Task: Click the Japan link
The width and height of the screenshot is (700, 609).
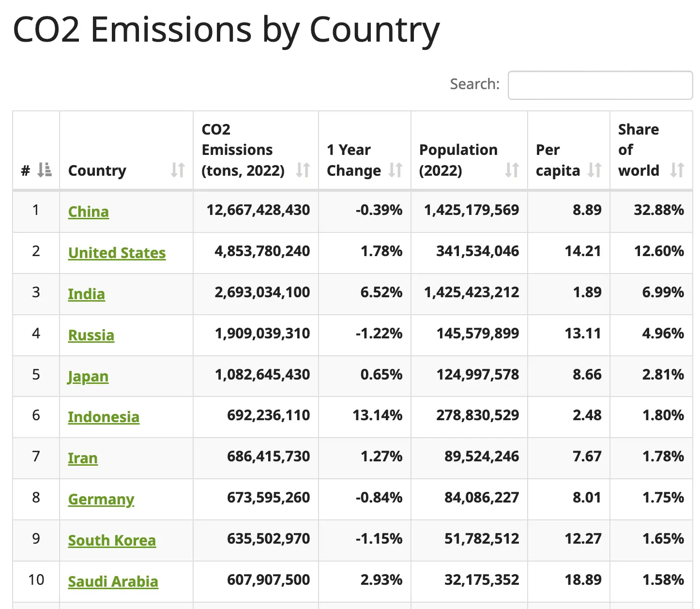Action: 88,376
